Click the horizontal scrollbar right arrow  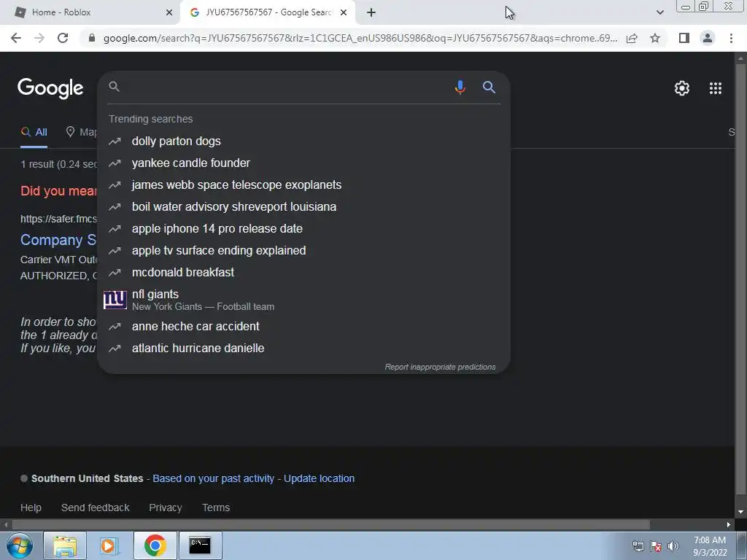pyautogui.click(x=729, y=524)
